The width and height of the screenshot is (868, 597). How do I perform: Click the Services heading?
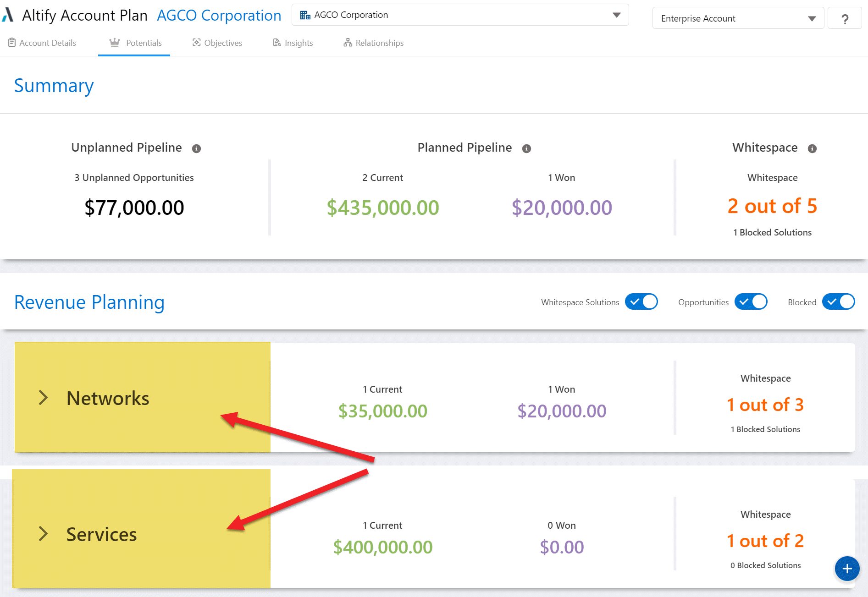tap(102, 534)
